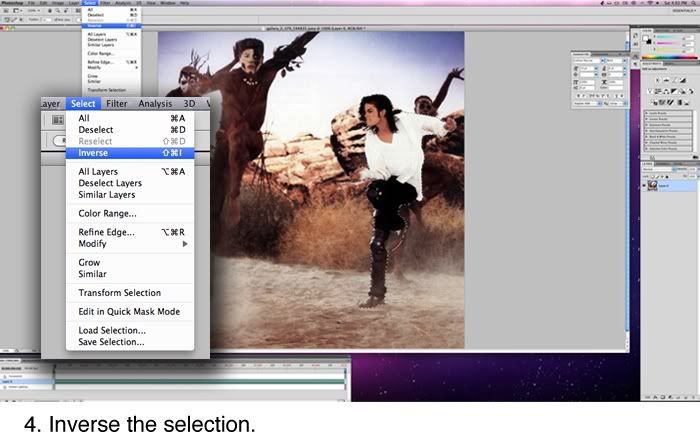The height and width of the screenshot is (444, 700).
Task: Add a Posterize adjustment
Action: point(662,103)
